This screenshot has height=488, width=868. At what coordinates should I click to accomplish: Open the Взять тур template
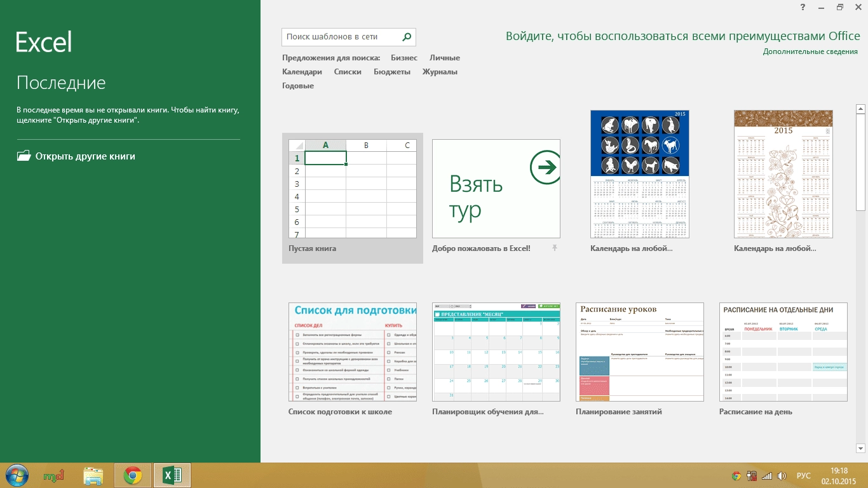coord(496,189)
